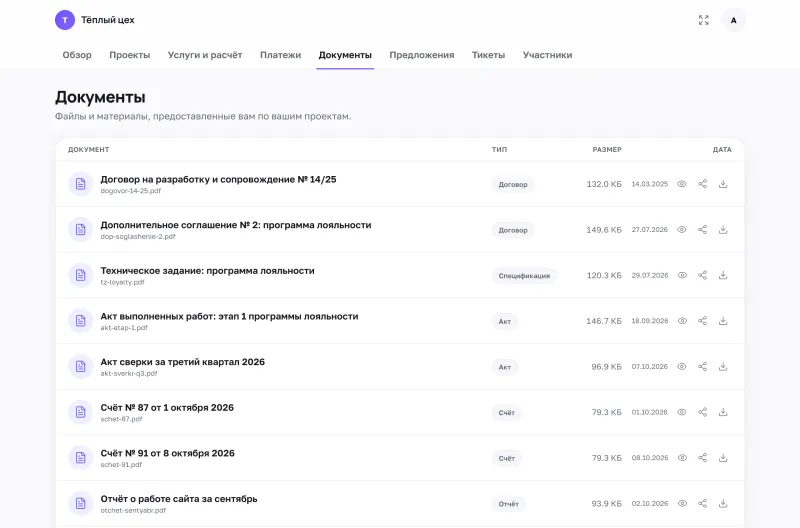Screen dimensions: 800x528
Task: Open Договор на разработку и сопровождение № 14/25
Action: point(218,180)
